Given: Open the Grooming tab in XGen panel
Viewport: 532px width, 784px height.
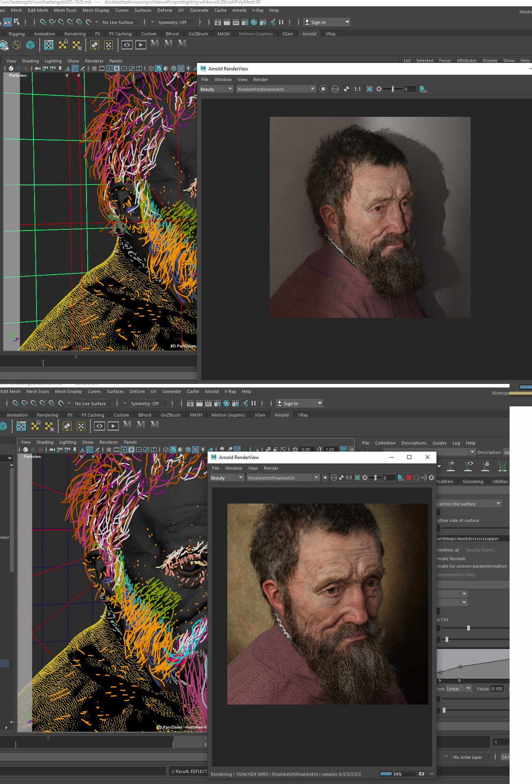Looking at the screenshot, I should [473, 481].
